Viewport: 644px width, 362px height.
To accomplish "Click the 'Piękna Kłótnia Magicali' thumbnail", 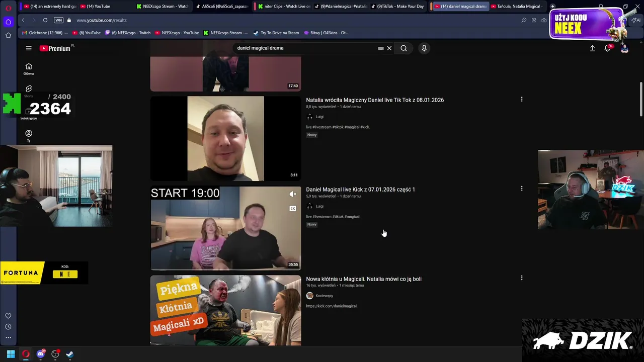I will point(225,310).
